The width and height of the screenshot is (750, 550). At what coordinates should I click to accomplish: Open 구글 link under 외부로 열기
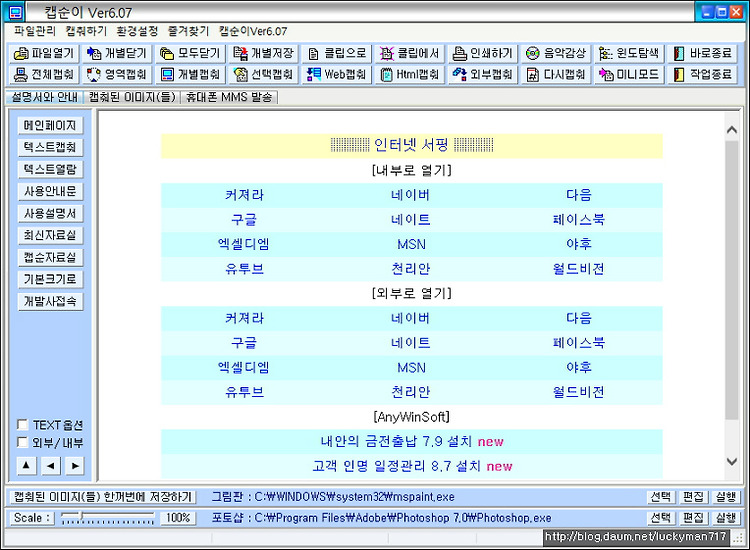pyautogui.click(x=244, y=343)
